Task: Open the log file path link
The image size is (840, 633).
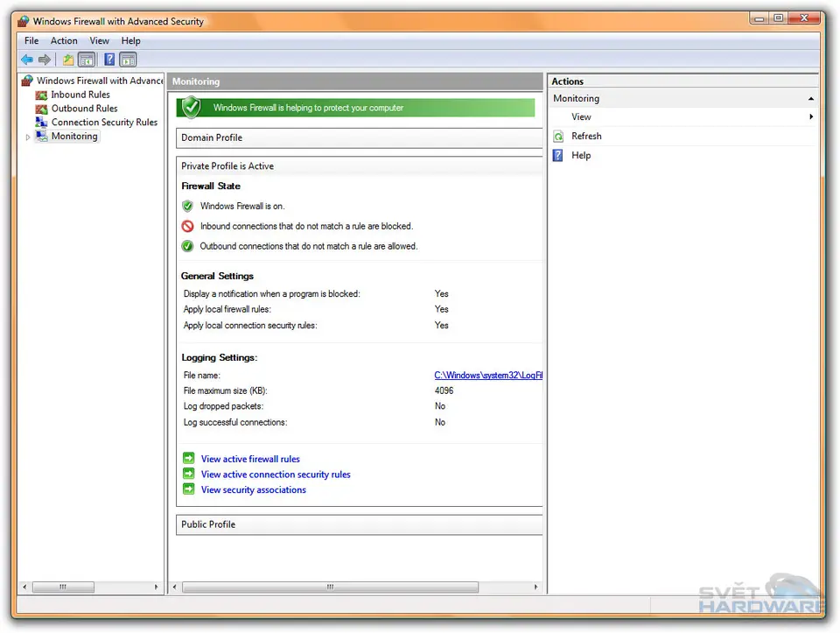Action: [x=488, y=376]
